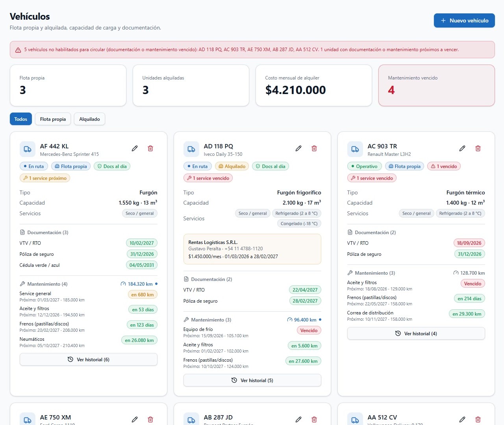Click the 'Congelado (-18 °C)' service chip
504x425 pixels.
coord(299,224)
